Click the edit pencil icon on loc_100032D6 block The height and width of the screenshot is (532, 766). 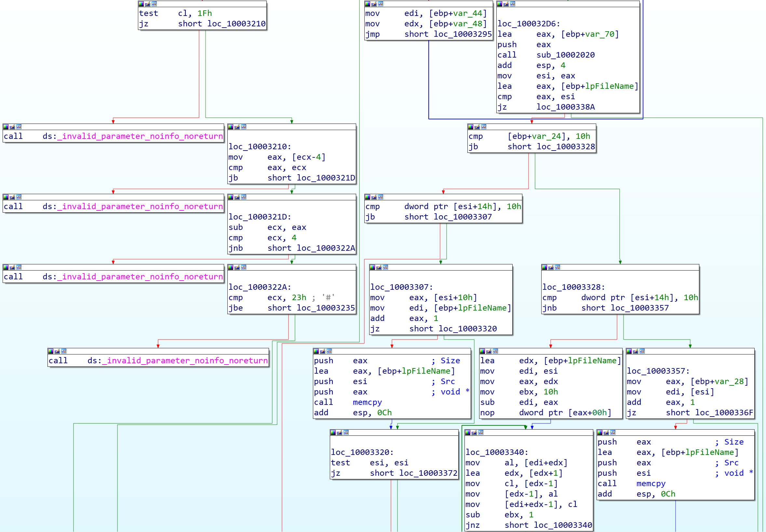506,4
